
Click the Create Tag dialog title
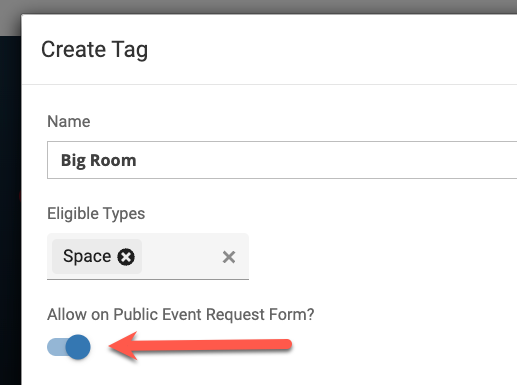(x=94, y=50)
